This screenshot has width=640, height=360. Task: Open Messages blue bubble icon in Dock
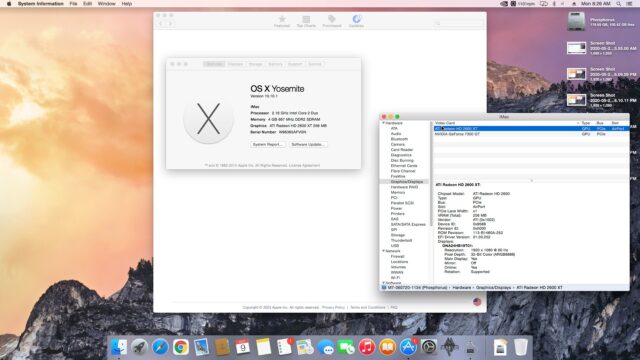325,347
